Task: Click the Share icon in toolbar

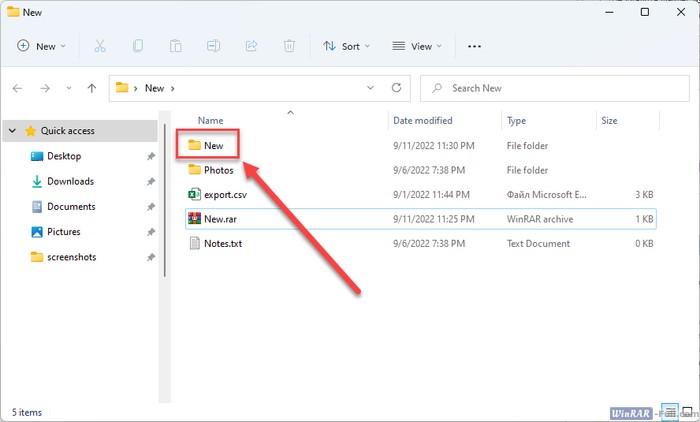Action: [x=251, y=46]
